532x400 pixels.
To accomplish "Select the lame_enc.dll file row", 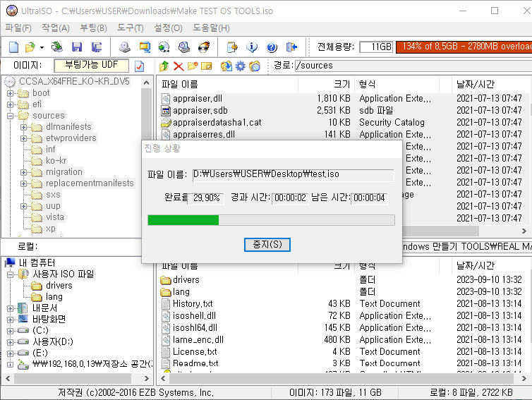I will [344, 339].
